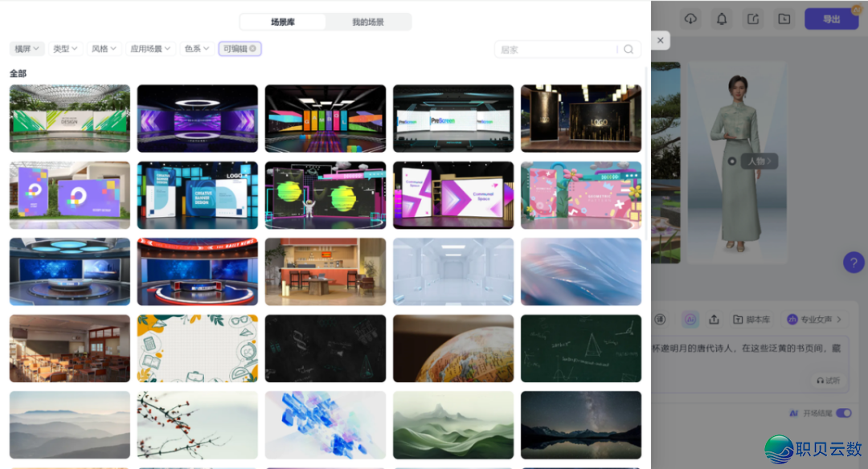Viewport: 868px width, 469px height.
Task: Click the 试听 headphone preview icon
Action: [x=828, y=381]
